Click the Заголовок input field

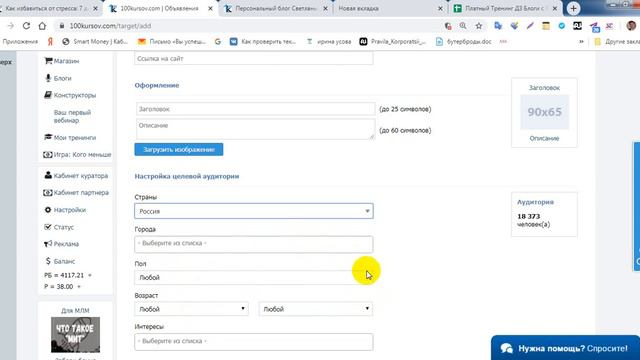(x=256, y=109)
